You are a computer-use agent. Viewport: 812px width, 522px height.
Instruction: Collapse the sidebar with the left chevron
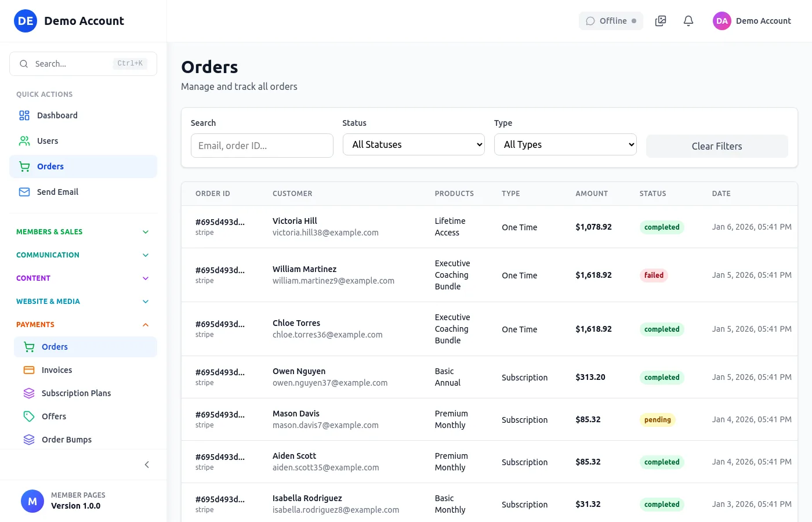[x=147, y=465]
